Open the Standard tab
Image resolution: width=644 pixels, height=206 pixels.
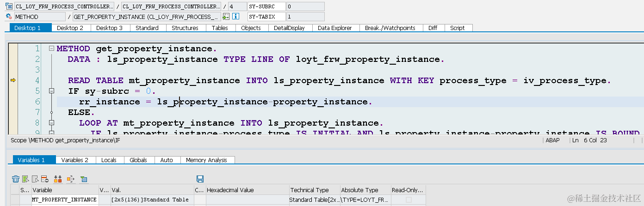click(147, 28)
